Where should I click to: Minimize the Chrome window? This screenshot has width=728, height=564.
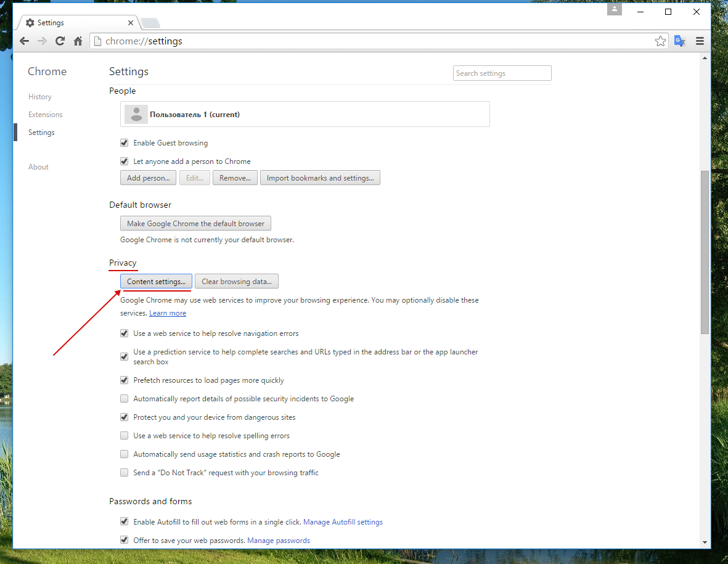[x=640, y=12]
